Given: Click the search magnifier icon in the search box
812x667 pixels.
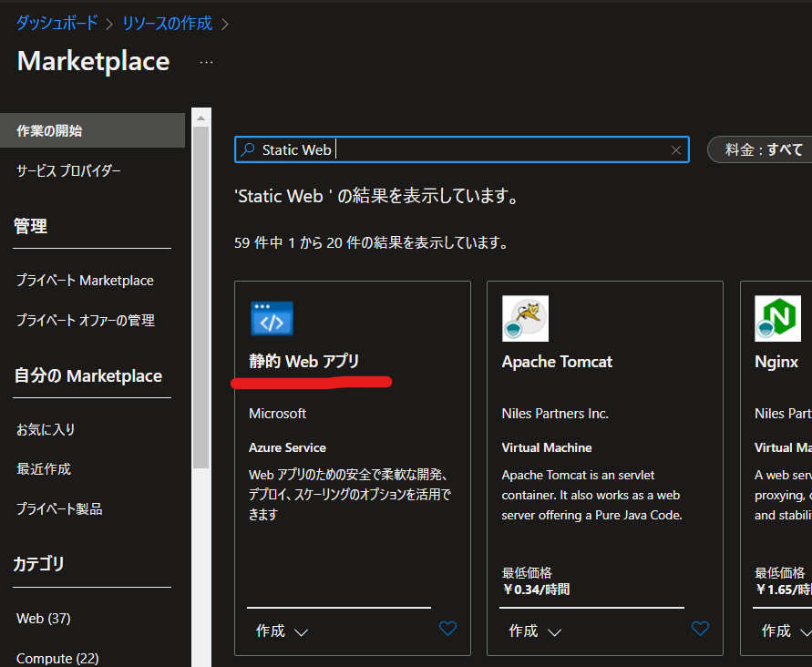Looking at the screenshot, I should (x=248, y=149).
